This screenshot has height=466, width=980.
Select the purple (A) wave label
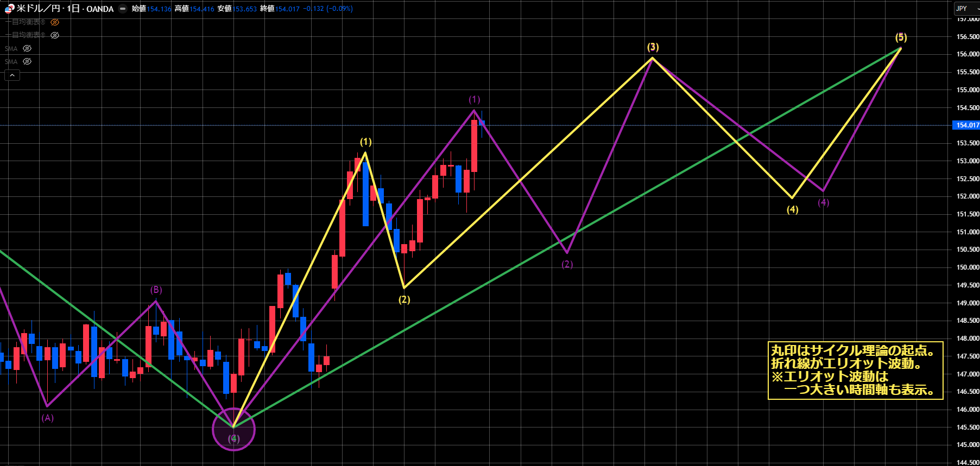48,418
